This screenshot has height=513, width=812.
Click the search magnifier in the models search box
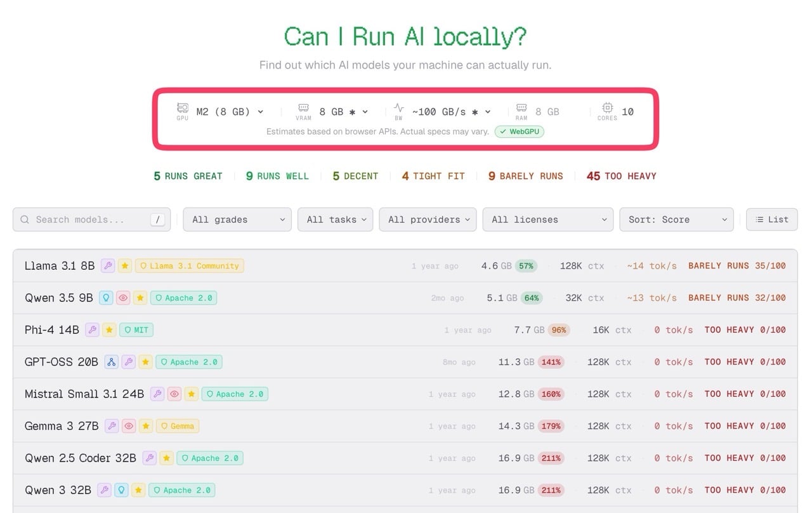[x=24, y=219]
